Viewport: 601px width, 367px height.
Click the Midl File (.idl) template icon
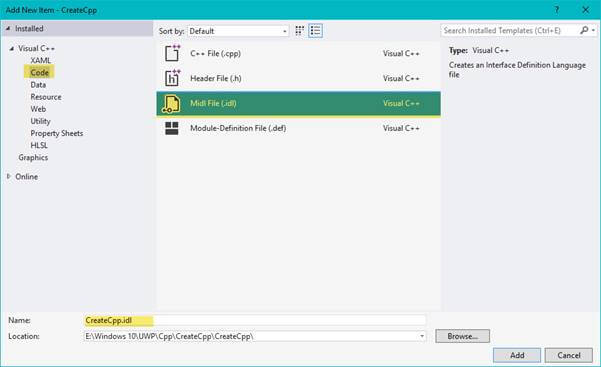171,104
